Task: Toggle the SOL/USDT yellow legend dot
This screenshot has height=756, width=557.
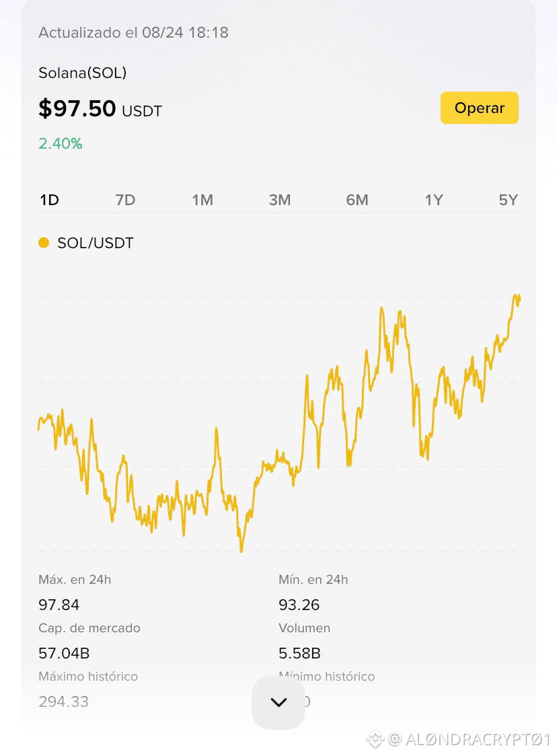Action: (x=44, y=243)
